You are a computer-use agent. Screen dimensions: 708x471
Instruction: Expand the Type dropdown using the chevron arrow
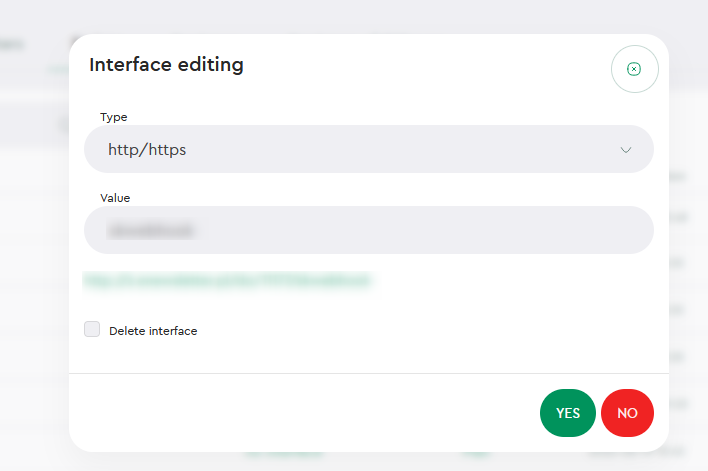tap(626, 150)
